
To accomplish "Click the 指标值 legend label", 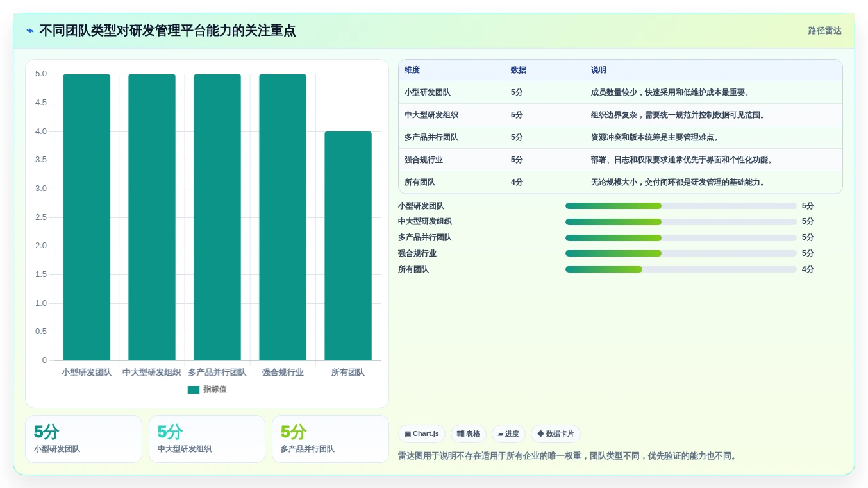I will point(215,390).
